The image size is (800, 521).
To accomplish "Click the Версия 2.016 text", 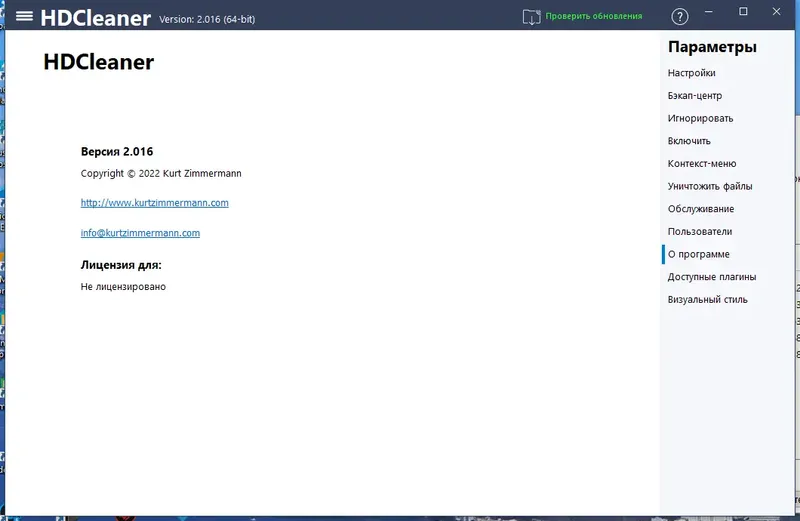I will [117, 152].
